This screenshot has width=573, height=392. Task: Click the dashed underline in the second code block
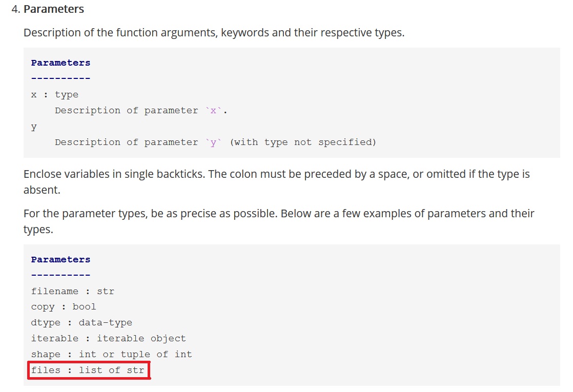pyautogui.click(x=60, y=275)
